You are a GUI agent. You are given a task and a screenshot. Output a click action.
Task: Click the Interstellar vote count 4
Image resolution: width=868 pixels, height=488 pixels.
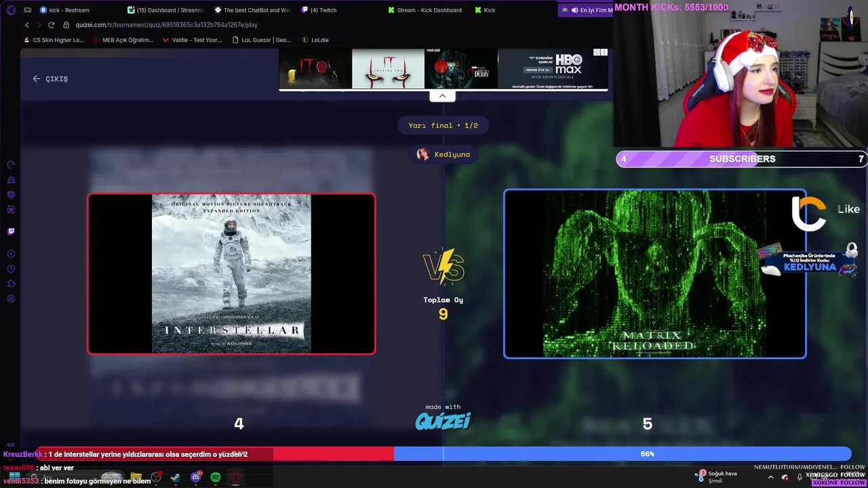tap(239, 424)
